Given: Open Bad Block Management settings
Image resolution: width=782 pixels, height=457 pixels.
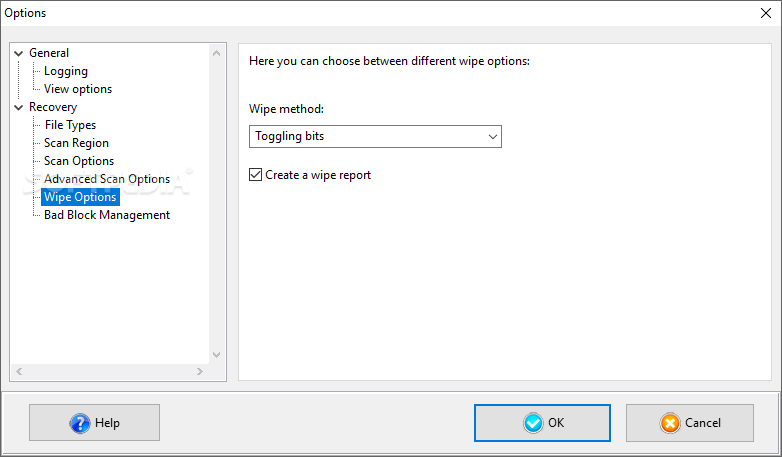Looking at the screenshot, I should click(107, 215).
